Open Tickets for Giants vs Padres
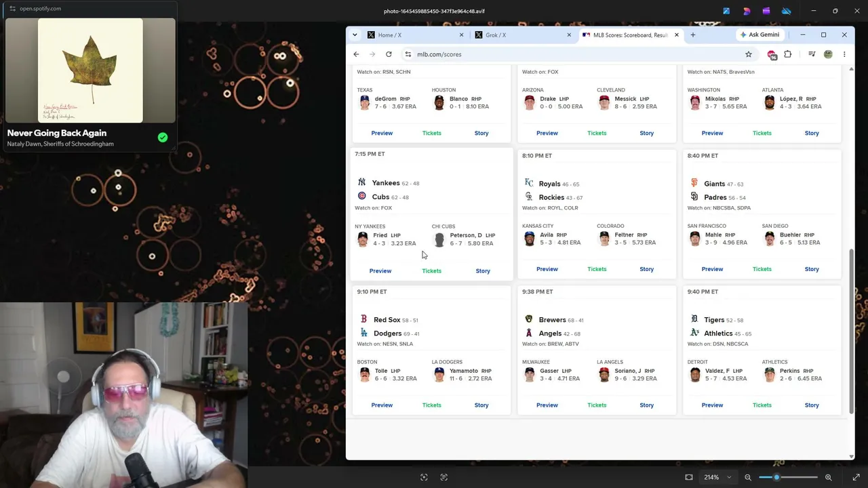The width and height of the screenshot is (868, 488). pyautogui.click(x=762, y=269)
